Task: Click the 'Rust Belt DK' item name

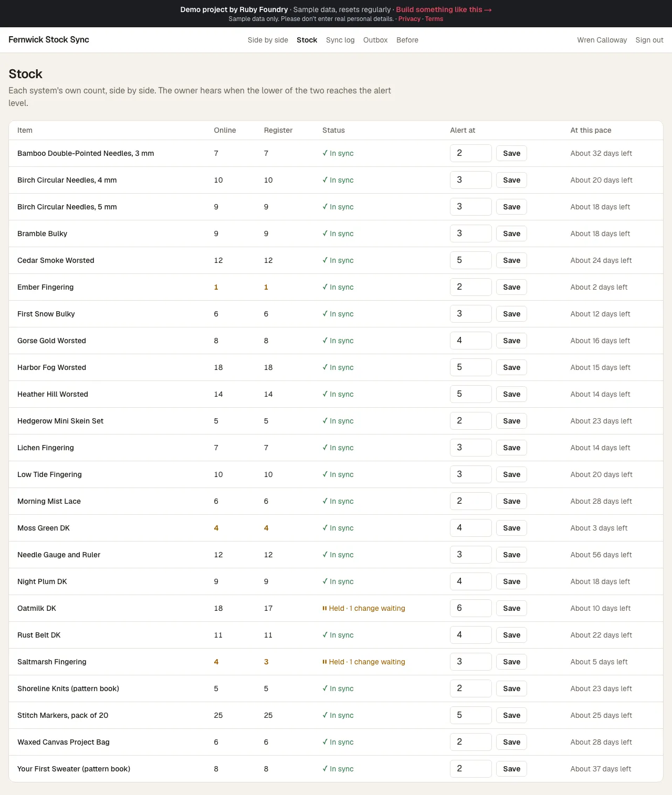Action: (x=39, y=635)
